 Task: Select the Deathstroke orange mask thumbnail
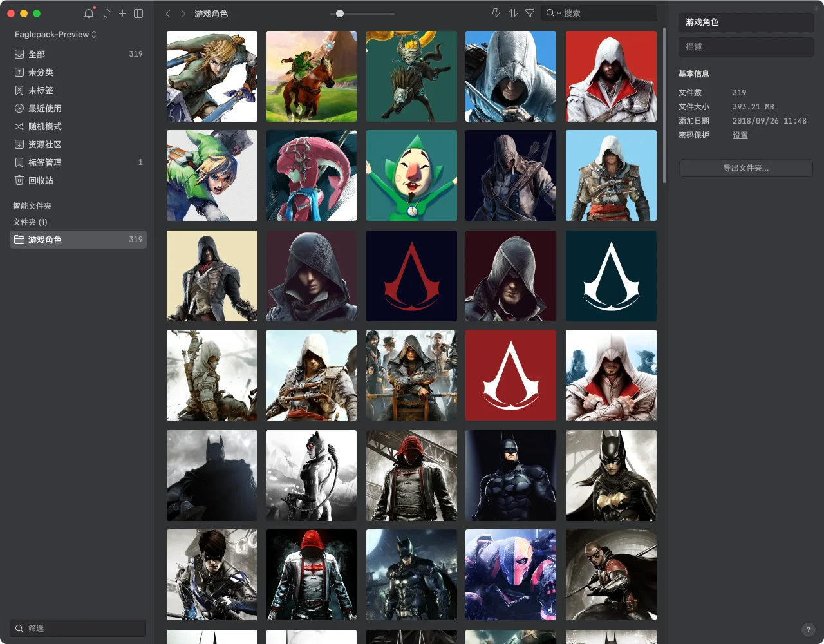510,574
